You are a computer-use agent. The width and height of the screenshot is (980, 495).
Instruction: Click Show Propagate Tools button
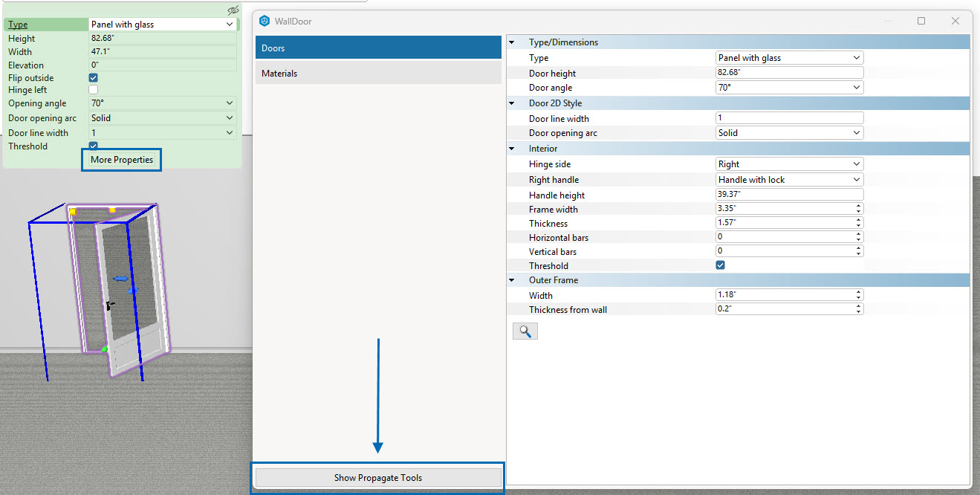pyautogui.click(x=378, y=478)
